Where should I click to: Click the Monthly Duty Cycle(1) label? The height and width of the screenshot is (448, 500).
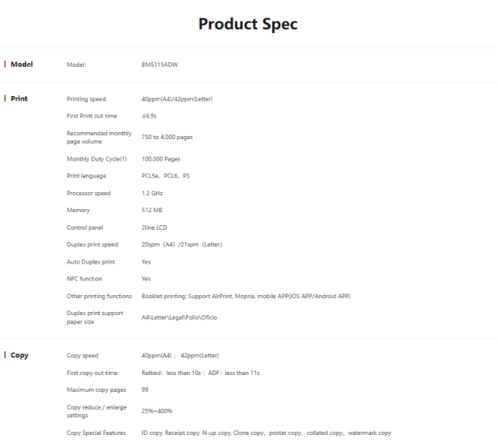click(x=96, y=159)
